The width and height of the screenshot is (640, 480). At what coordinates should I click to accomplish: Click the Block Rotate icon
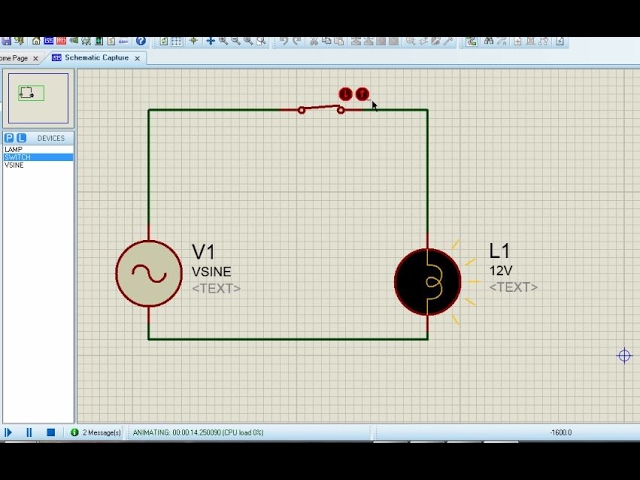381,41
